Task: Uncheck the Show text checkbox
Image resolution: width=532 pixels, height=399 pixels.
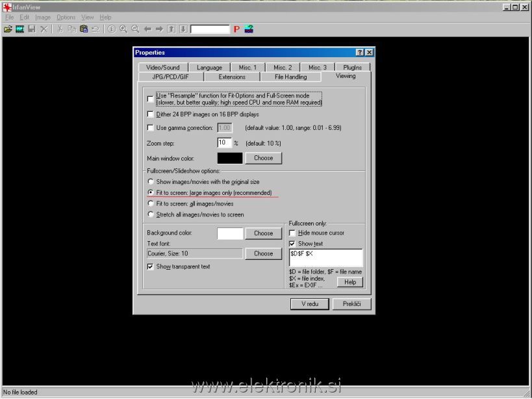Action: coord(292,244)
